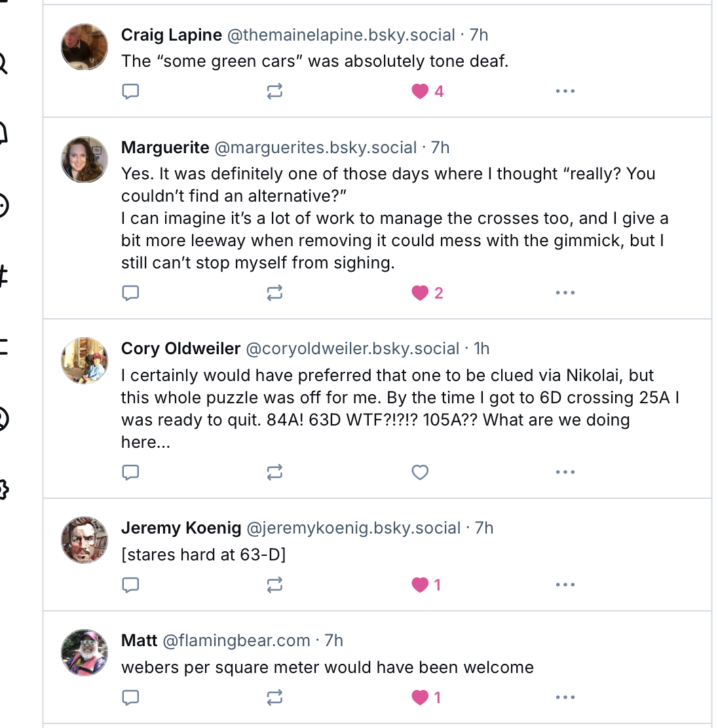The image size is (718, 728).
Task: Open more options on Jeremy Koenig's post
Action: 565,585
